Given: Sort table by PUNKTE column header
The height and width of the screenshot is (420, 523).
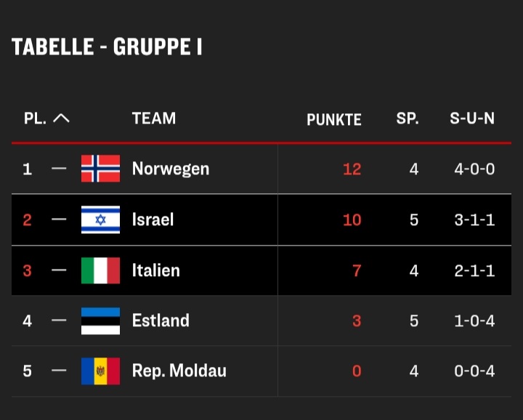Looking at the screenshot, I should (334, 119).
